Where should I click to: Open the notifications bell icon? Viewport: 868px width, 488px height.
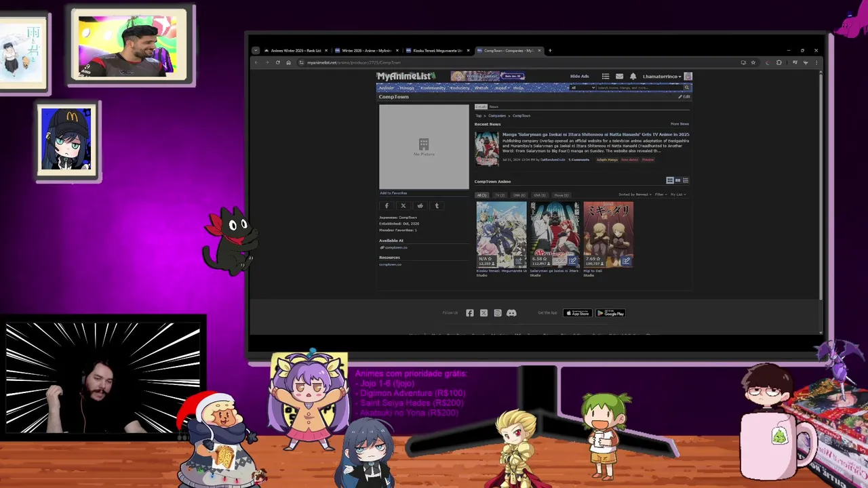(633, 77)
